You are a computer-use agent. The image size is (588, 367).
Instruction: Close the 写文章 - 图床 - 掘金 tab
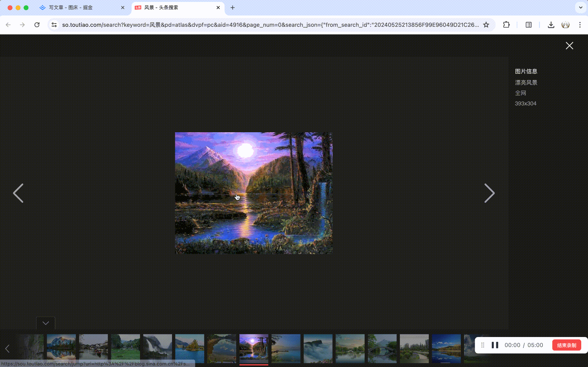click(123, 7)
